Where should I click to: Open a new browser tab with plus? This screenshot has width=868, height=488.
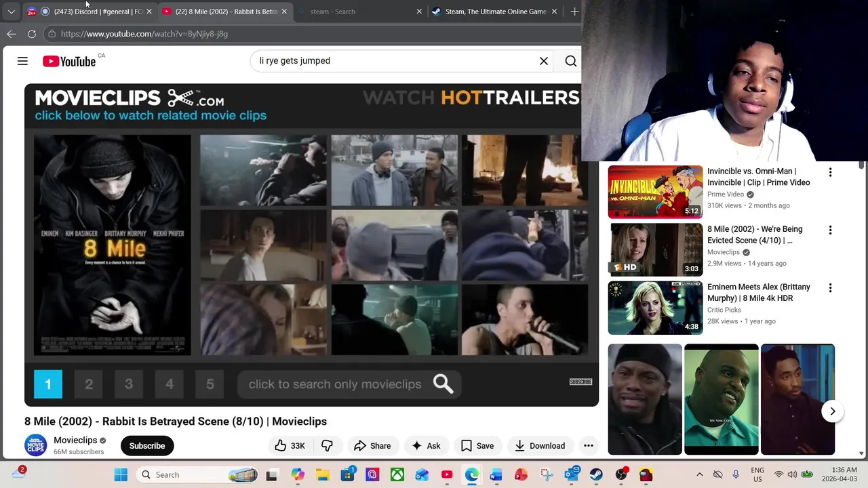pyautogui.click(x=574, y=12)
